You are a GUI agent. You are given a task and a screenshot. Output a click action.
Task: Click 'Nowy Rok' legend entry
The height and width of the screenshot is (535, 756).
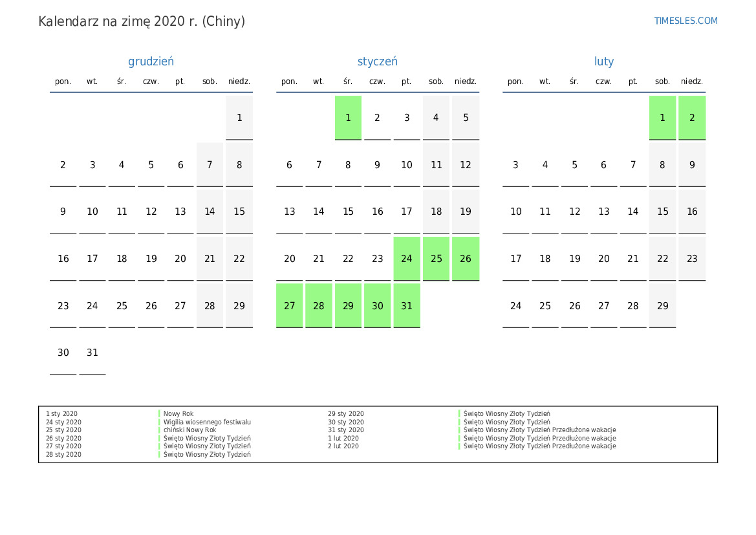click(x=178, y=414)
